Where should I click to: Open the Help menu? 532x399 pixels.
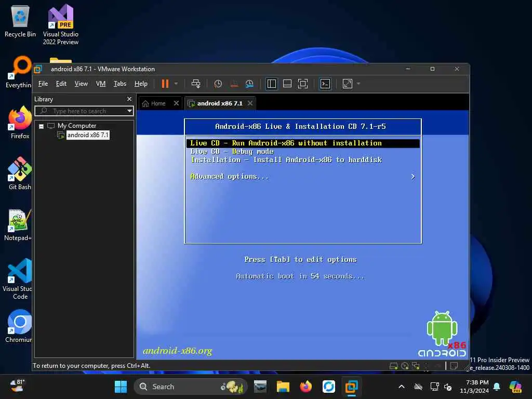[x=141, y=84]
